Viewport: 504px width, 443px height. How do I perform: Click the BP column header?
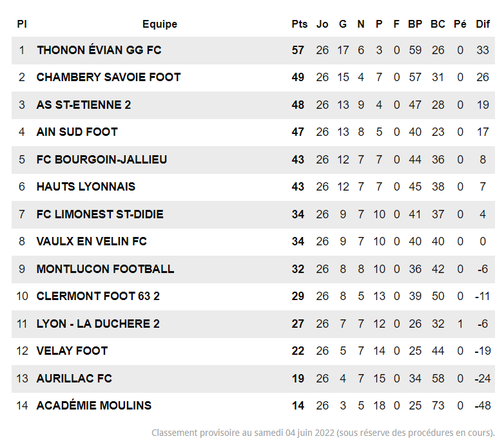415,24
